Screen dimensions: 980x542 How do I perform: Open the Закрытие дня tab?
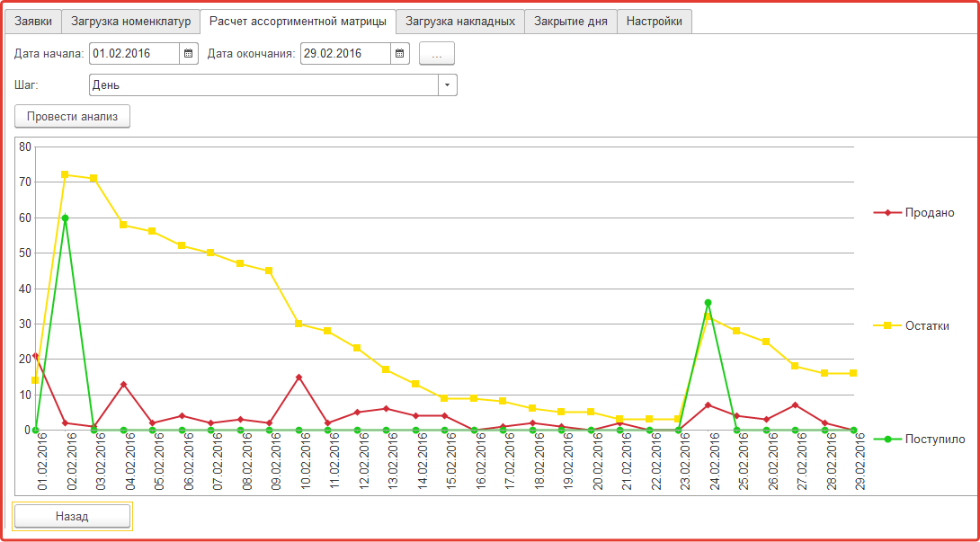[571, 22]
